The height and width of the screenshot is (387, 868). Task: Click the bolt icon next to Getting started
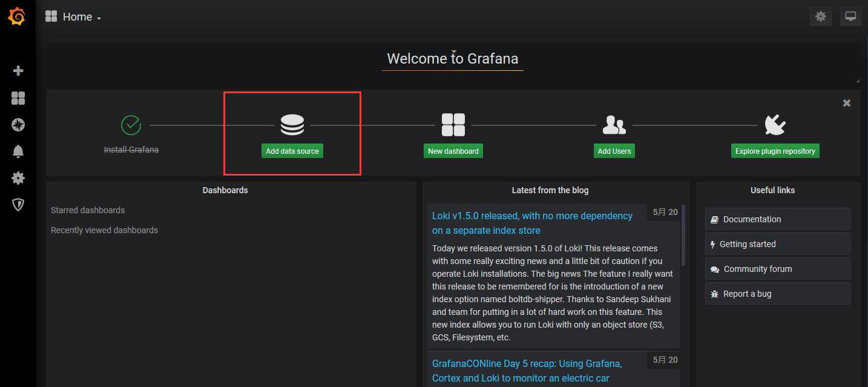coord(713,244)
